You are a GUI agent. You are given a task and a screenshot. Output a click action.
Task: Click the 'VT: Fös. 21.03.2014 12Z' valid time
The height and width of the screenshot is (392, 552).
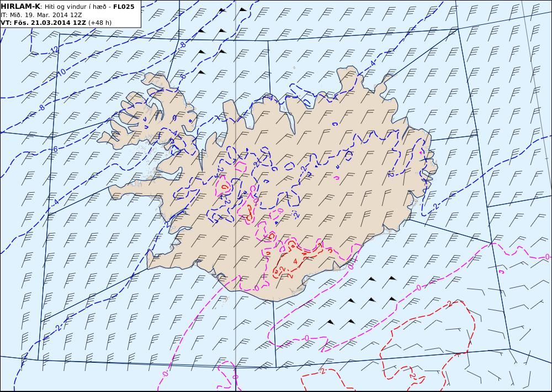43,23
